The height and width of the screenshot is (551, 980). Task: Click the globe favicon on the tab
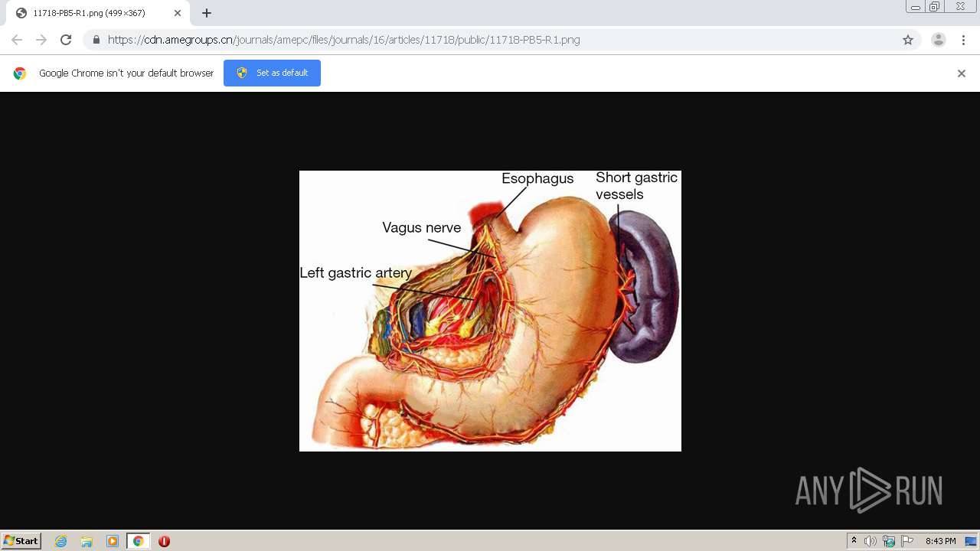coord(21,13)
